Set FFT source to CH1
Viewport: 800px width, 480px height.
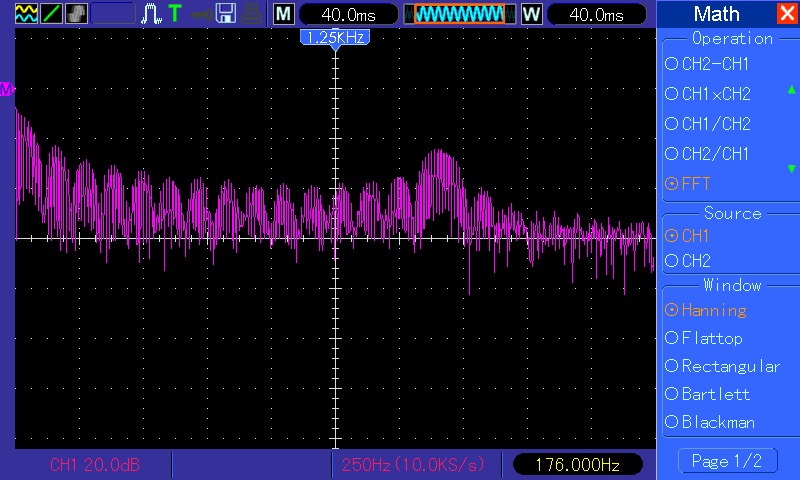click(687, 236)
